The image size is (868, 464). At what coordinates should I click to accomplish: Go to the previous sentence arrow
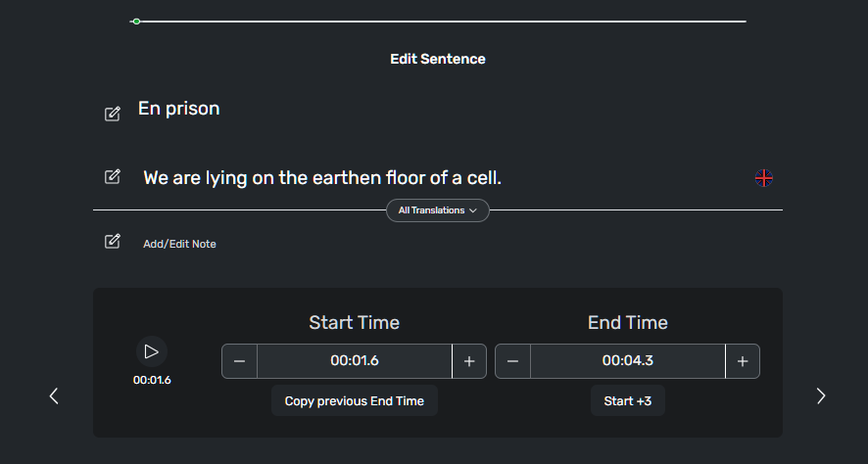point(54,395)
